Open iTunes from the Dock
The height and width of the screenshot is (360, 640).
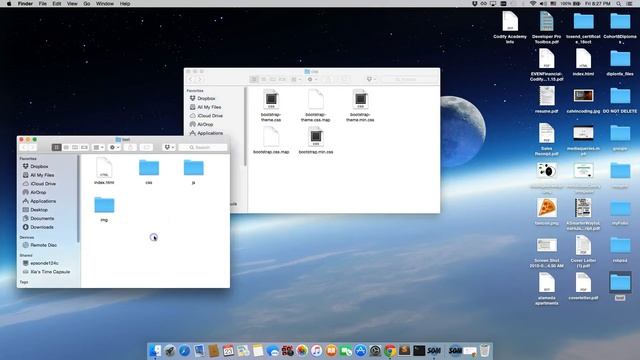[x=316, y=351]
